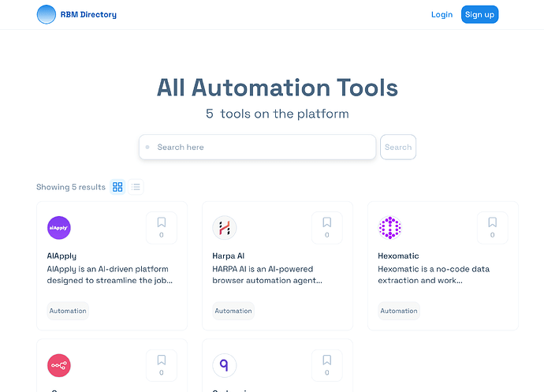Bookmark the tool with the purple q logo
544x392 pixels.
[327, 365]
